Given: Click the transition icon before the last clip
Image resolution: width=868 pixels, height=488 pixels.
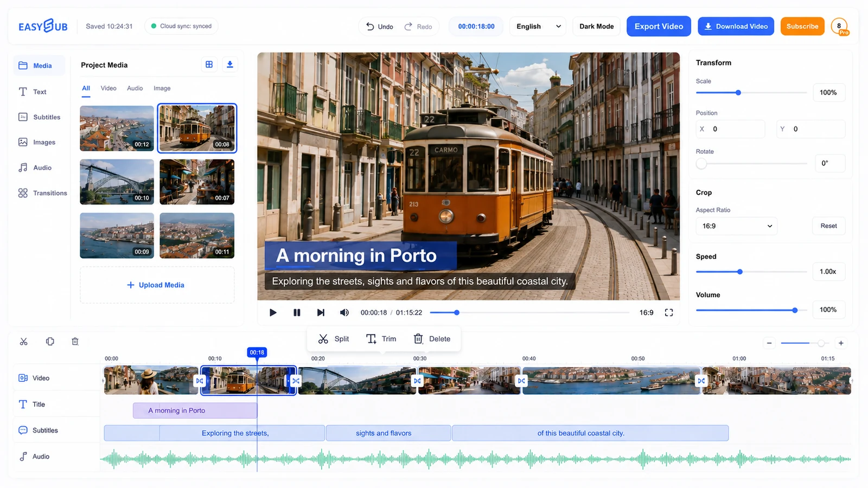Looking at the screenshot, I should pos(701,381).
